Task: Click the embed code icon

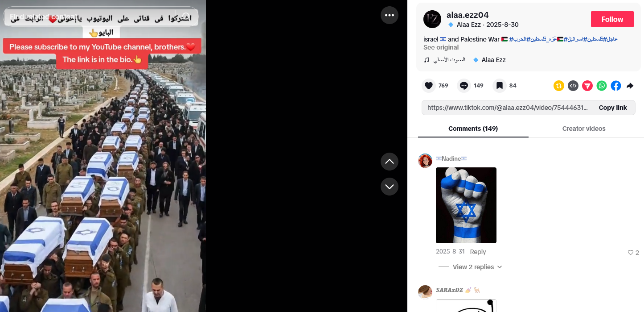Action: 573,86
